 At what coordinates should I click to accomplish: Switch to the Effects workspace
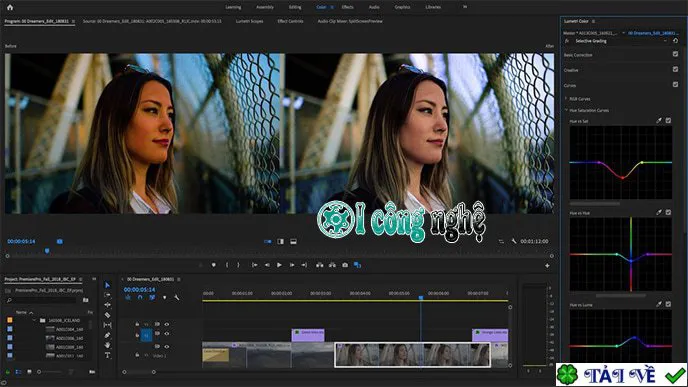tap(348, 7)
